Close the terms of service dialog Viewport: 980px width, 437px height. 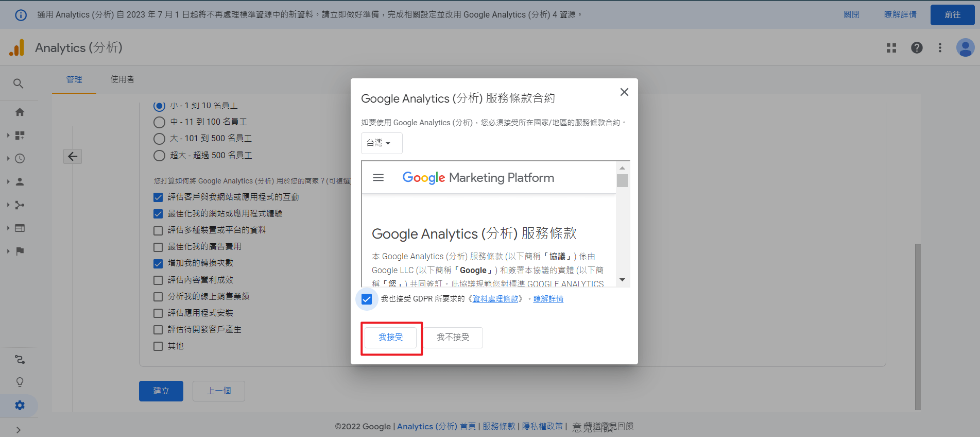tap(624, 92)
